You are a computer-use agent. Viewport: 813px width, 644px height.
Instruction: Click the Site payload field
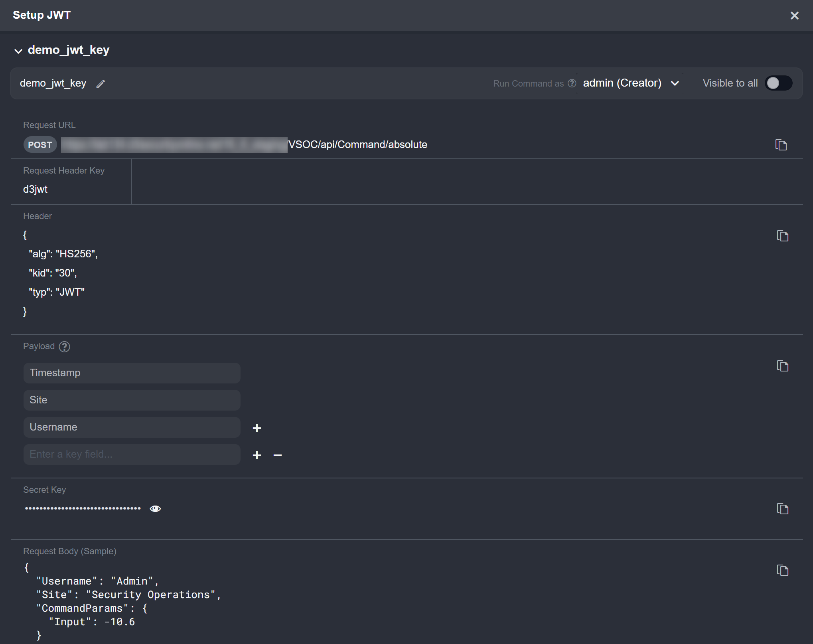click(x=132, y=400)
